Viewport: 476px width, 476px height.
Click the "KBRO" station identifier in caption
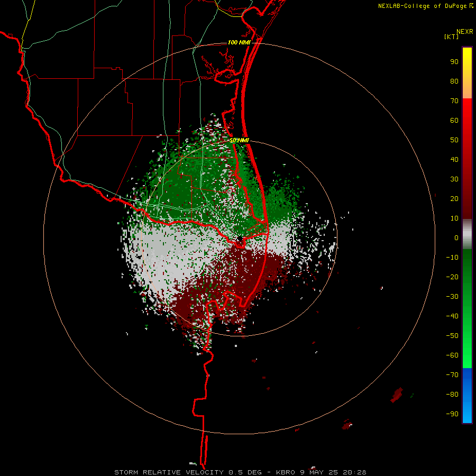[x=286, y=472]
